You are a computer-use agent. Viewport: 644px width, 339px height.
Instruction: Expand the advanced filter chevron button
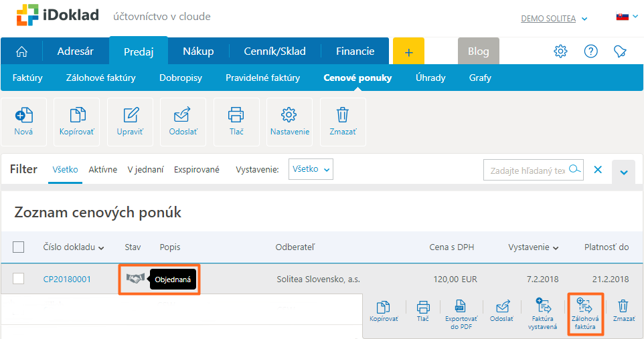tap(623, 173)
